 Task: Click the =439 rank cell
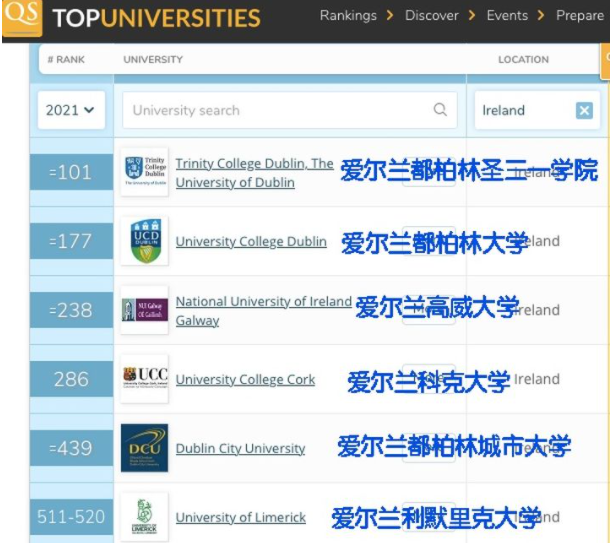click(x=71, y=448)
